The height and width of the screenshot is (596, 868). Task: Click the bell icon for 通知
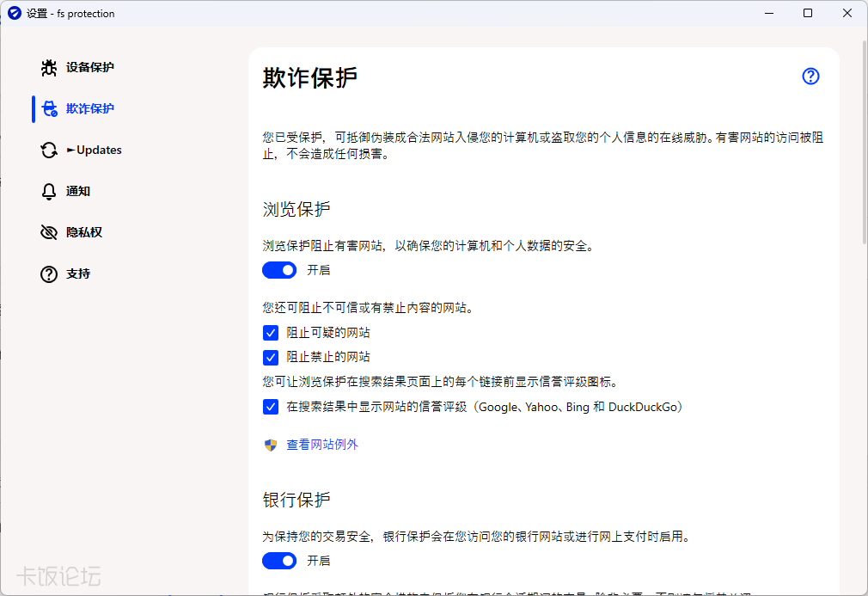tap(49, 192)
